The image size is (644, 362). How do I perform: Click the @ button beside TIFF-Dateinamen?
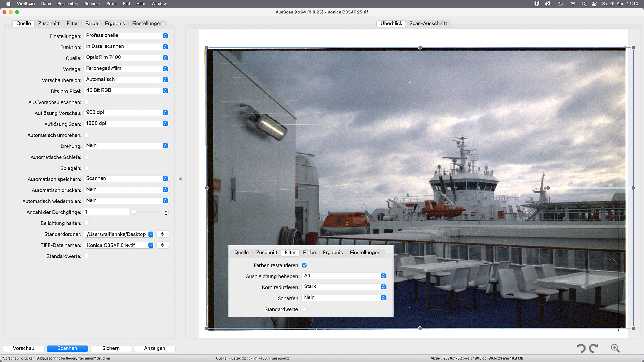[x=162, y=245]
